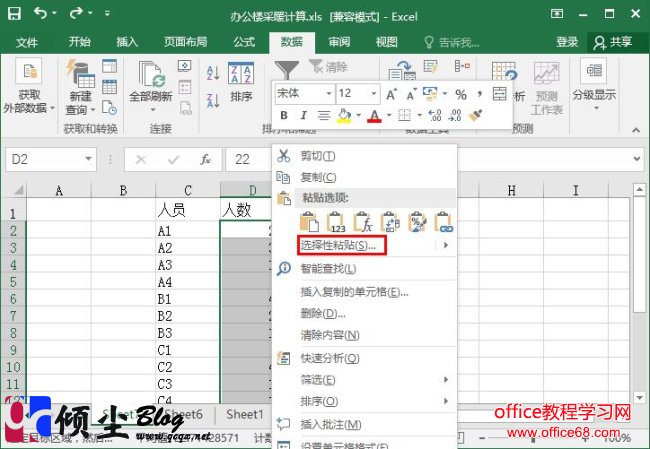Center align text in mini toolbar
Viewport: 650px width, 449px height.
(x=323, y=115)
